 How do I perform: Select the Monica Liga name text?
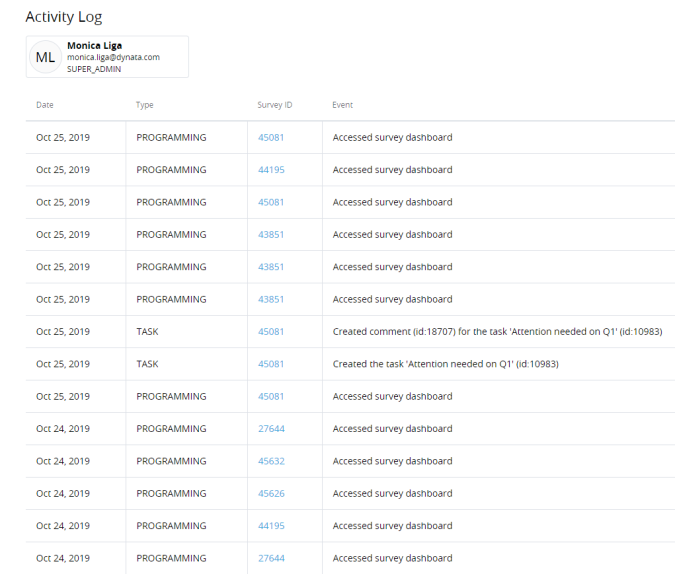[x=94, y=46]
